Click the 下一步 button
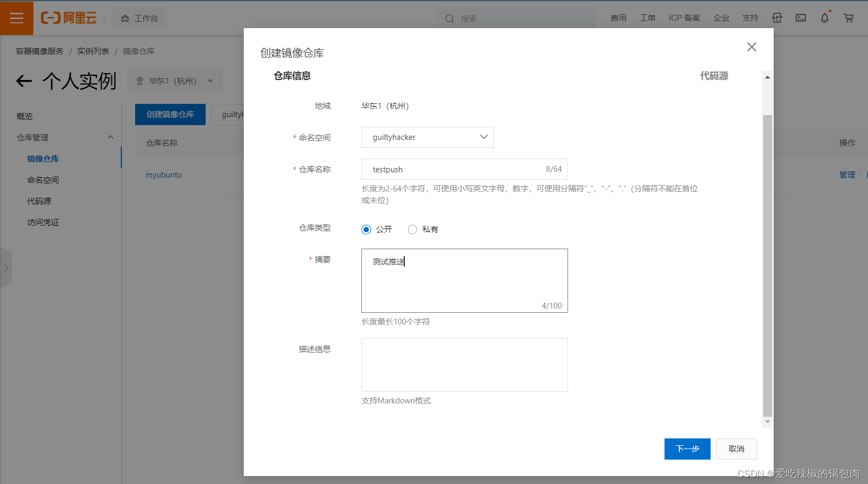Screen dimensions: 868x484 [x=687, y=448]
